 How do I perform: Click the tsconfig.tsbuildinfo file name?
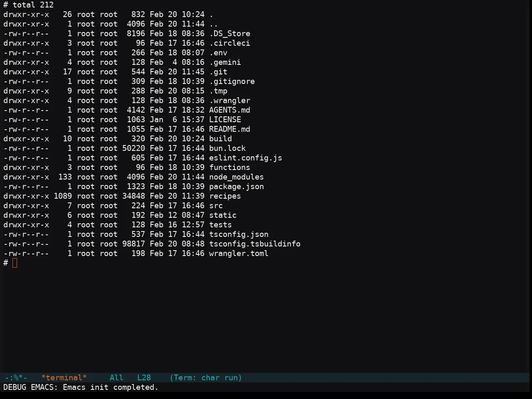point(255,244)
